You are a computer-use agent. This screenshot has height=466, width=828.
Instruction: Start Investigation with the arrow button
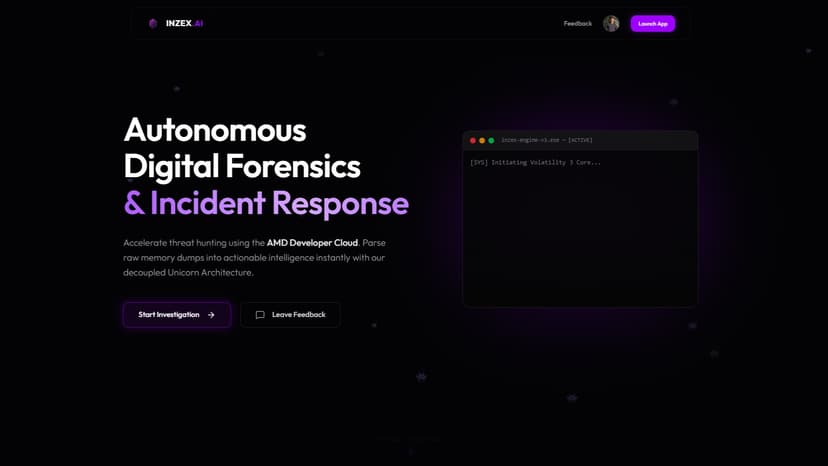click(x=177, y=314)
